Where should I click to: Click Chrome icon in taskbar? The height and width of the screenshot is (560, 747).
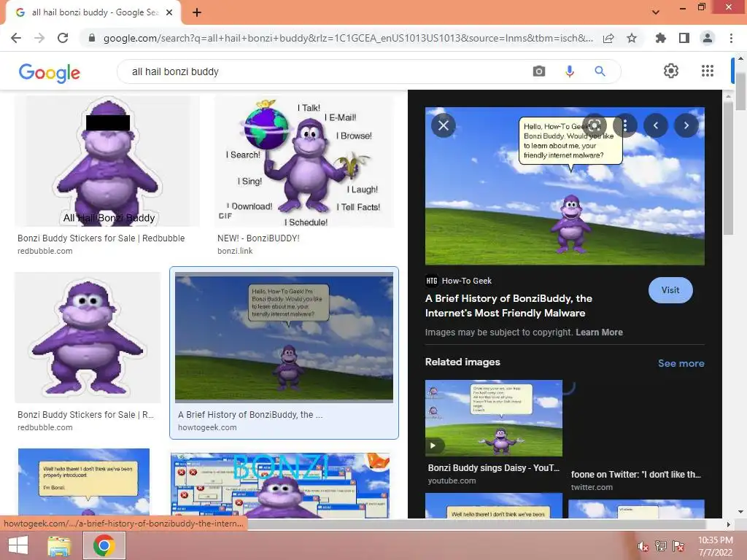pyautogui.click(x=104, y=545)
